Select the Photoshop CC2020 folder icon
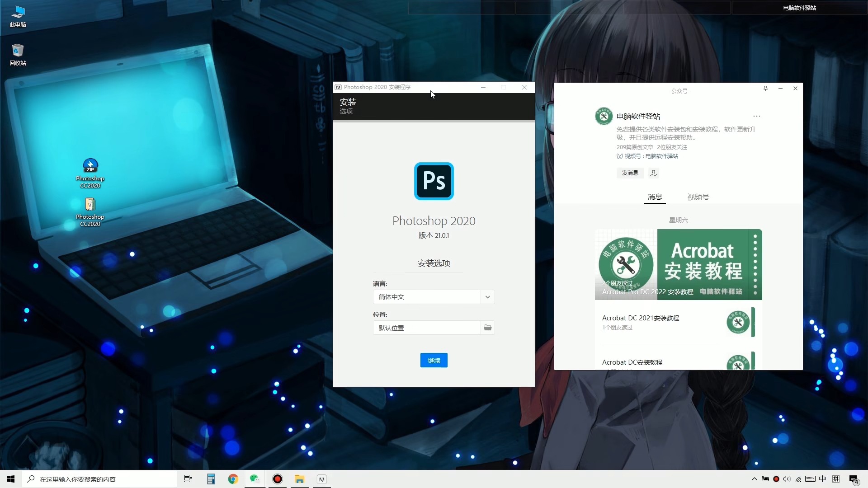 [90, 212]
